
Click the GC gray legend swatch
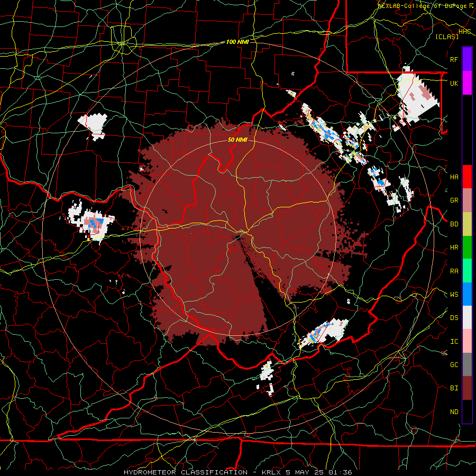pyautogui.click(x=467, y=364)
